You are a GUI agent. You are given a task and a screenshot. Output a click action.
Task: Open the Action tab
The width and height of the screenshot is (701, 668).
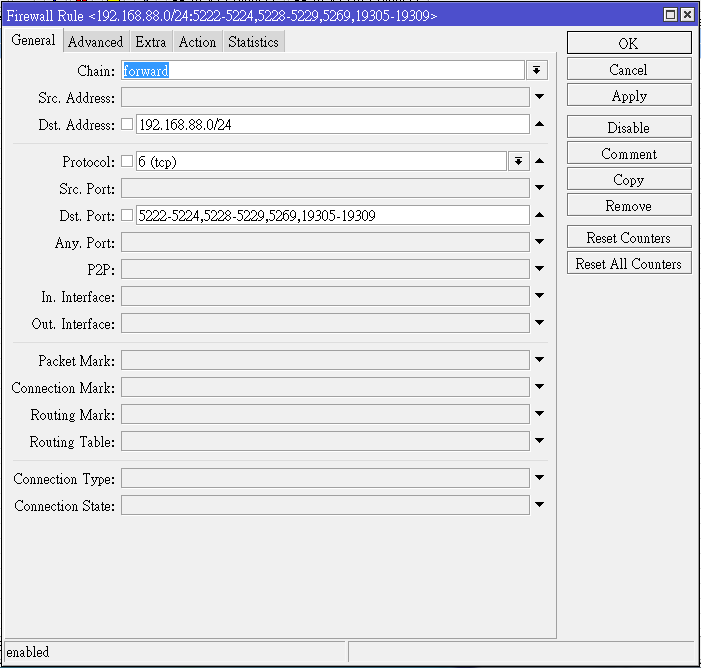[x=197, y=42]
